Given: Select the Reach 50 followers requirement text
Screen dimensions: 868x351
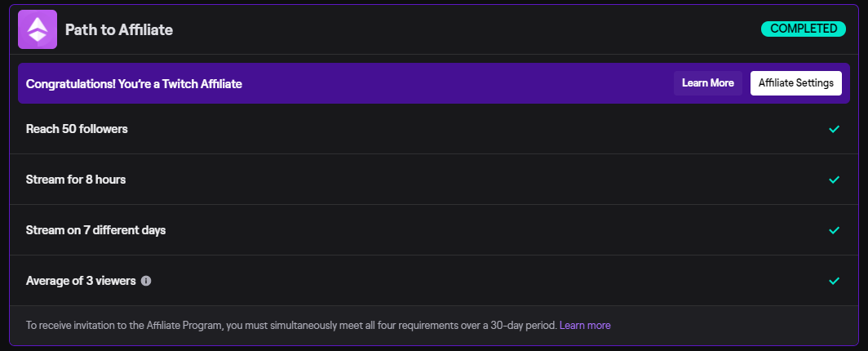Looking at the screenshot, I should pyautogui.click(x=77, y=129).
